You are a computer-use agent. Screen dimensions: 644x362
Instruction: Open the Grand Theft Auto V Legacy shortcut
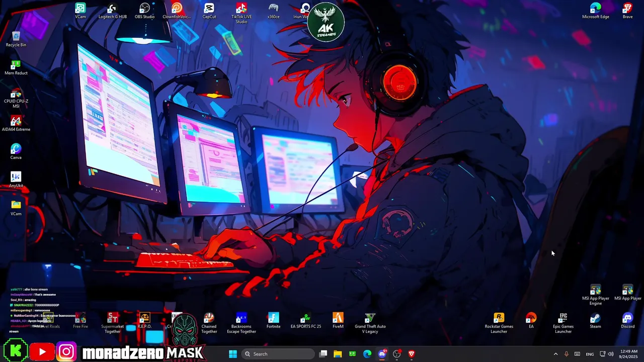[x=370, y=323]
